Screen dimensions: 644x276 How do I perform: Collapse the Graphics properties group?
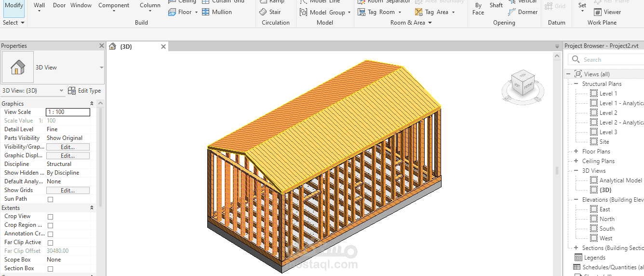(x=92, y=104)
